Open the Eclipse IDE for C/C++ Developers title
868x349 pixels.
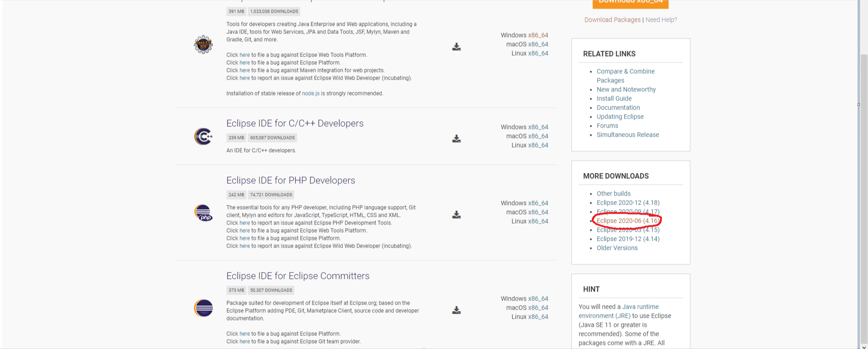(x=295, y=124)
